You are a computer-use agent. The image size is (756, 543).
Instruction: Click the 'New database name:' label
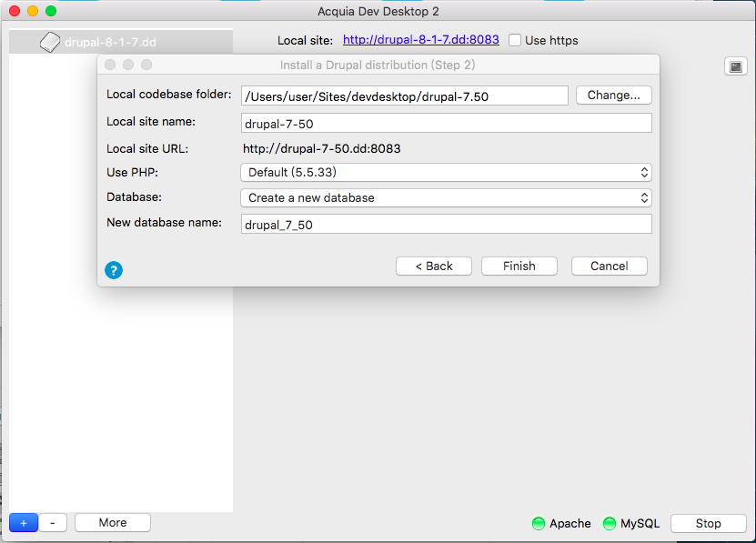pyautogui.click(x=164, y=222)
